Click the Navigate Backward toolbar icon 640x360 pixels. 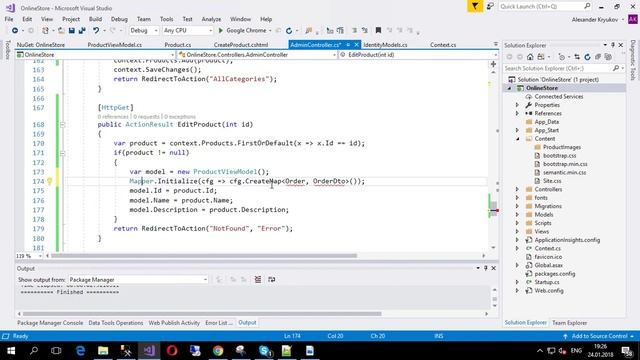coord(15,31)
